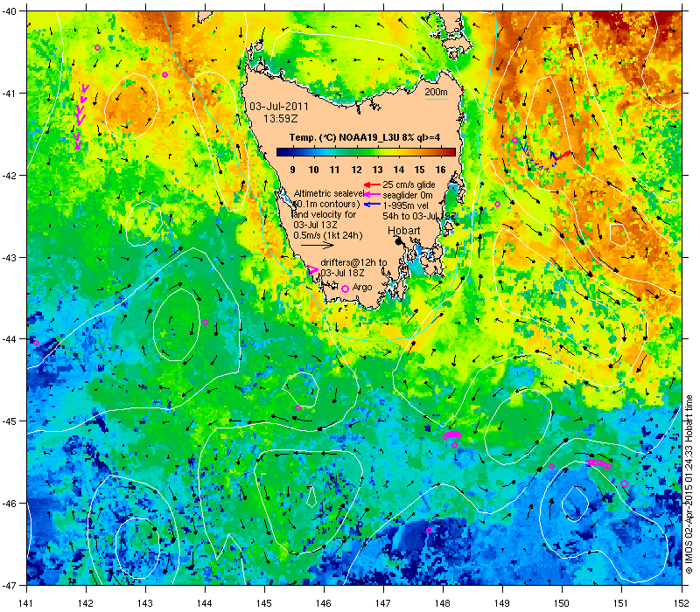Click the color bar tick label '16'
The width and height of the screenshot is (700, 612).
point(441,170)
